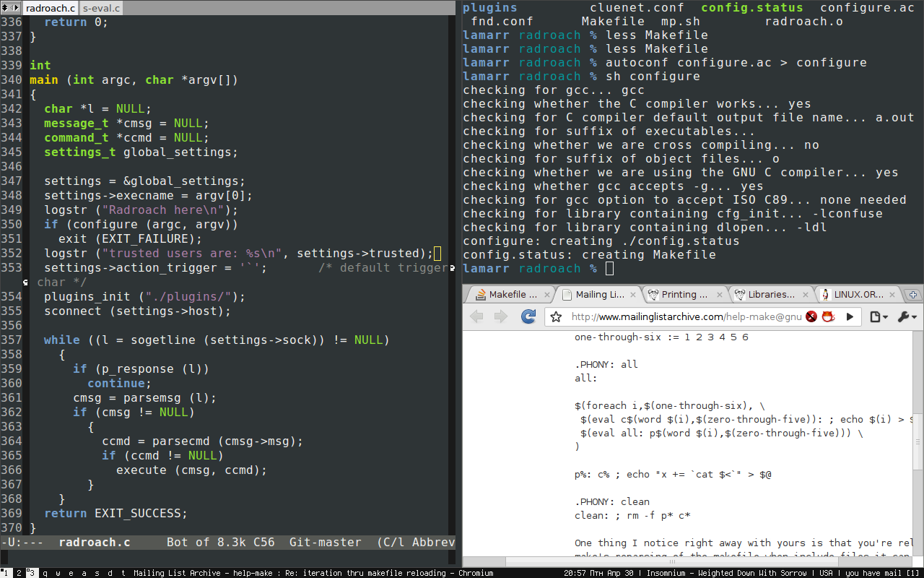Open the Page menu dropdown
The width and height of the screenshot is (924, 578).
click(878, 316)
